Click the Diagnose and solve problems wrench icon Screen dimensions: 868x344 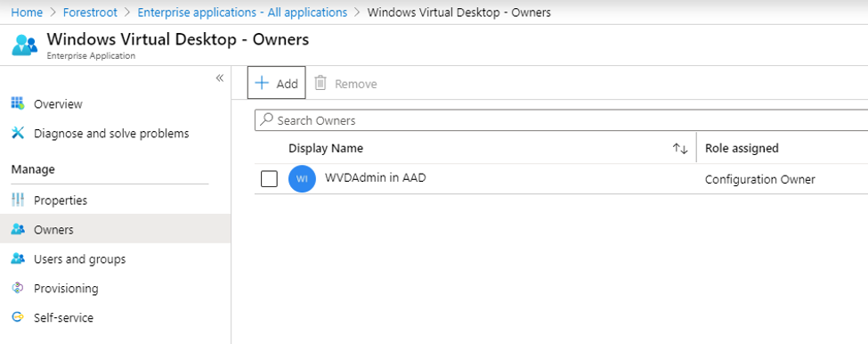(x=18, y=133)
